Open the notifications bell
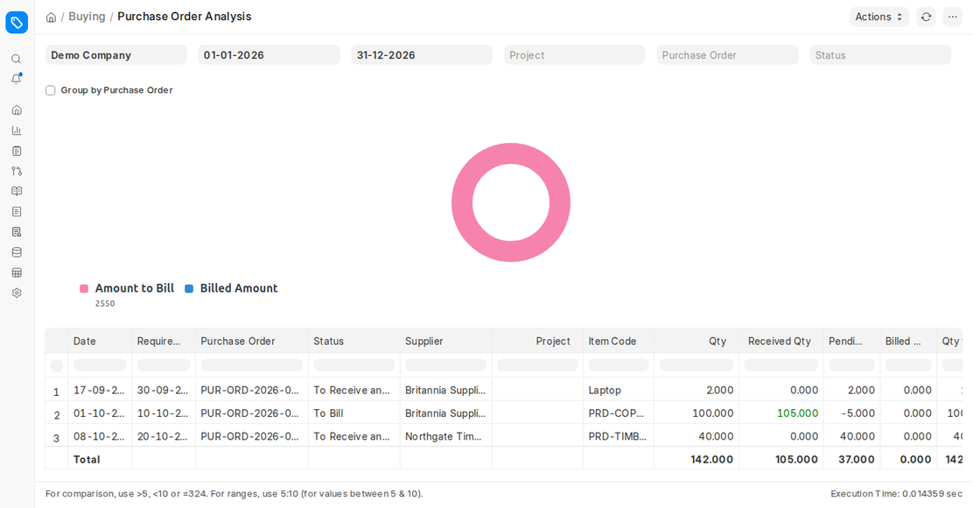The image size is (980, 508). (x=17, y=79)
